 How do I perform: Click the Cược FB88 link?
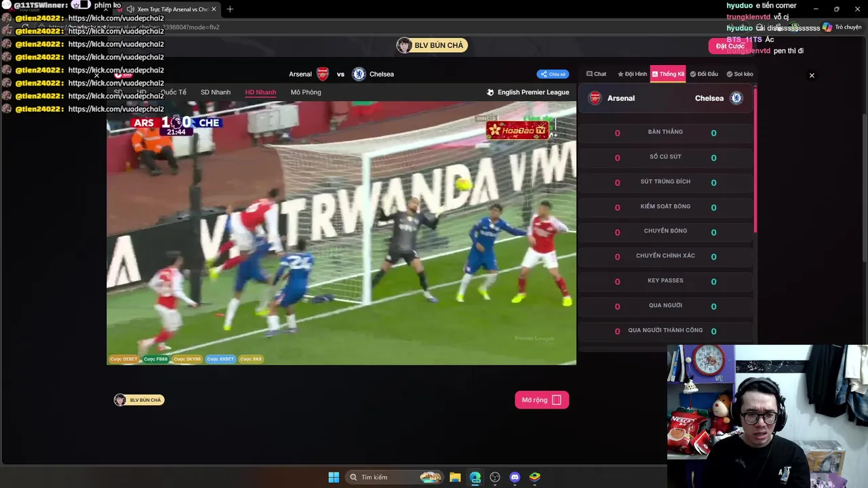[x=155, y=359]
